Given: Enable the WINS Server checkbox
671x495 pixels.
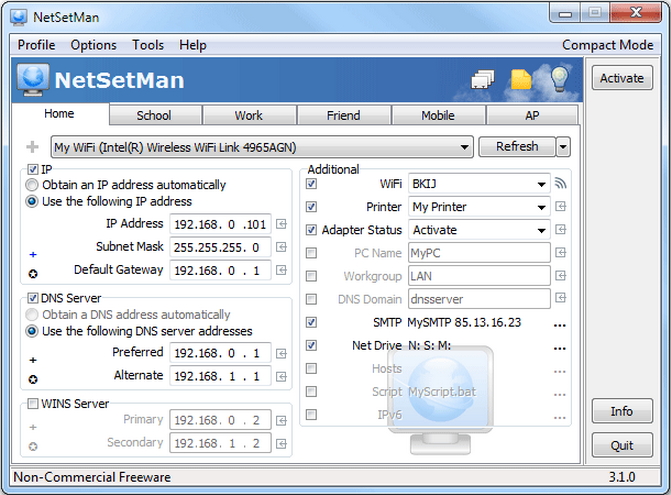Looking at the screenshot, I should (33, 404).
